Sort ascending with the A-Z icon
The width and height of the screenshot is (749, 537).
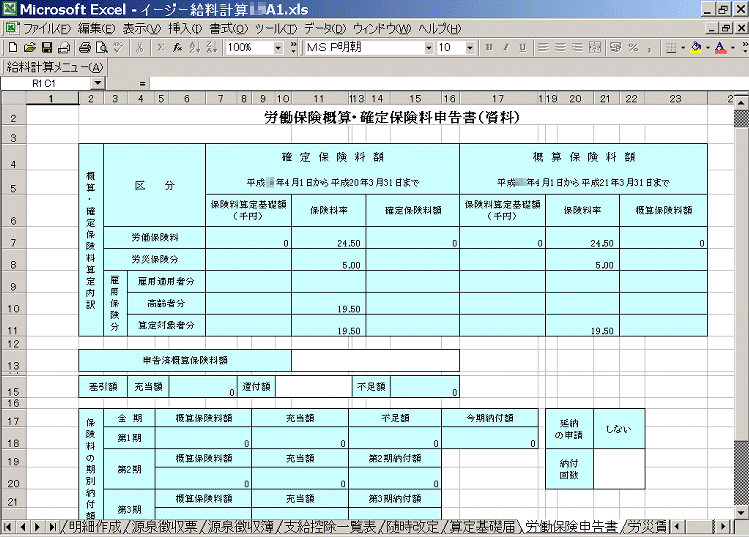(x=193, y=47)
